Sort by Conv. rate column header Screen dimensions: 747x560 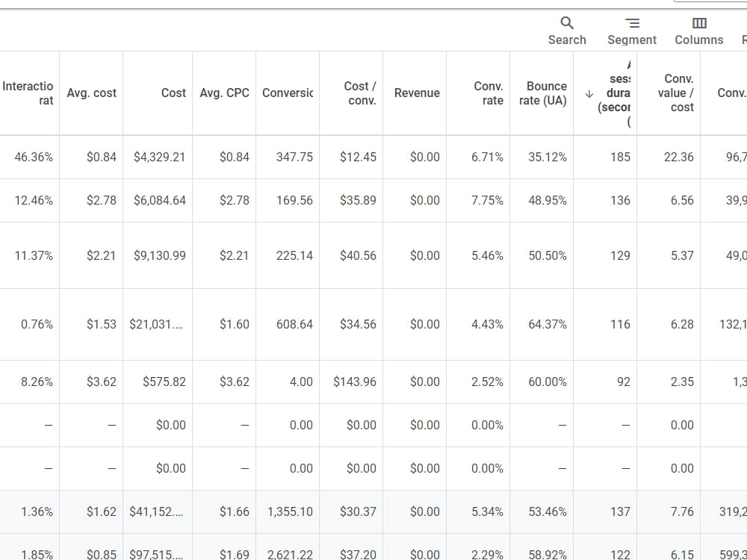(x=489, y=93)
